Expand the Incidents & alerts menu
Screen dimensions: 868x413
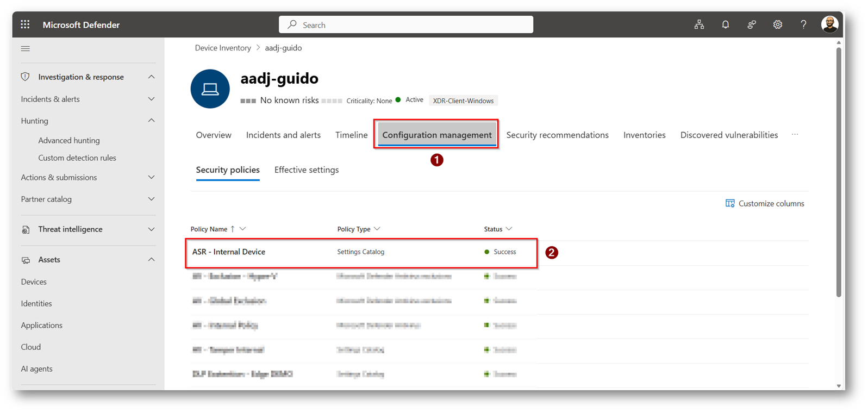(x=151, y=99)
